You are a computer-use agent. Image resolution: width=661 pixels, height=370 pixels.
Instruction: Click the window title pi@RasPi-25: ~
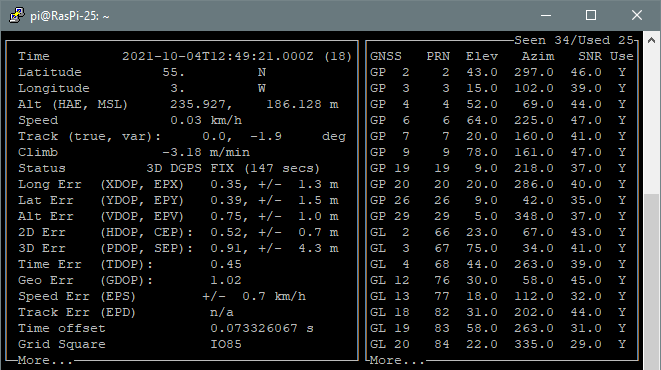[x=70, y=16]
